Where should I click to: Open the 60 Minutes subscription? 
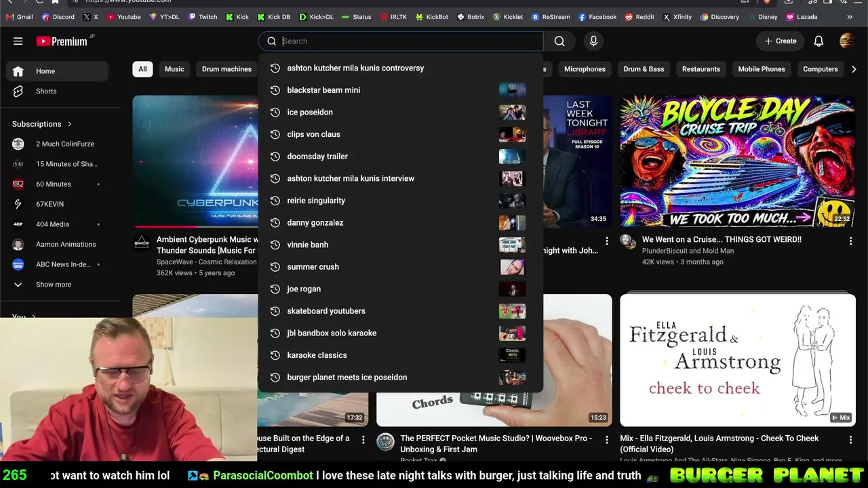tap(58, 184)
